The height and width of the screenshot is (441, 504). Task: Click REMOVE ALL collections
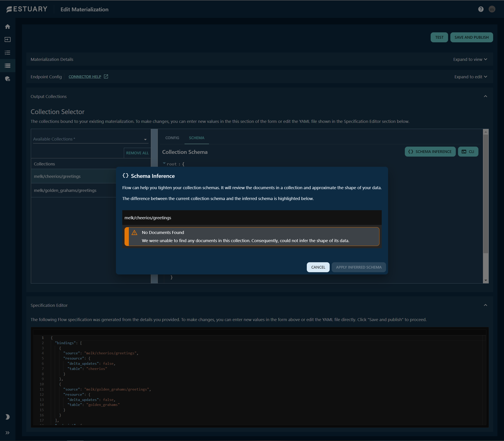[x=137, y=153]
